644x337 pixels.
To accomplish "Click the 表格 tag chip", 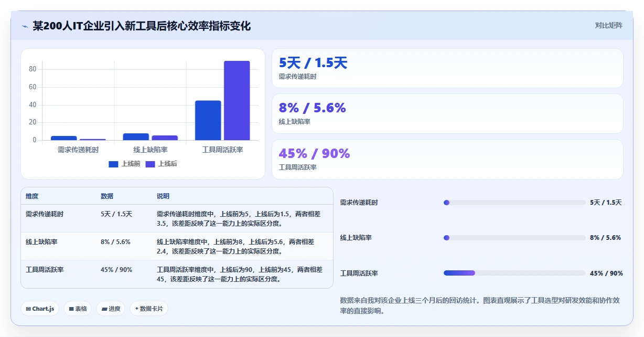I will coord(78,309).
